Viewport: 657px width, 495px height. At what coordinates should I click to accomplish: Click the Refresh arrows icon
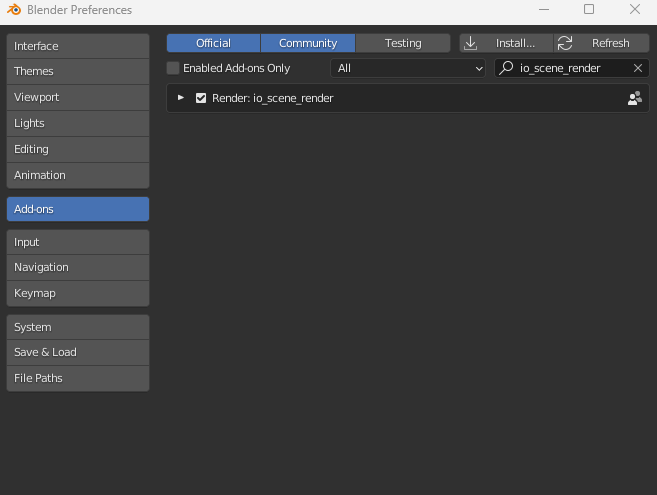pos(565,43)
